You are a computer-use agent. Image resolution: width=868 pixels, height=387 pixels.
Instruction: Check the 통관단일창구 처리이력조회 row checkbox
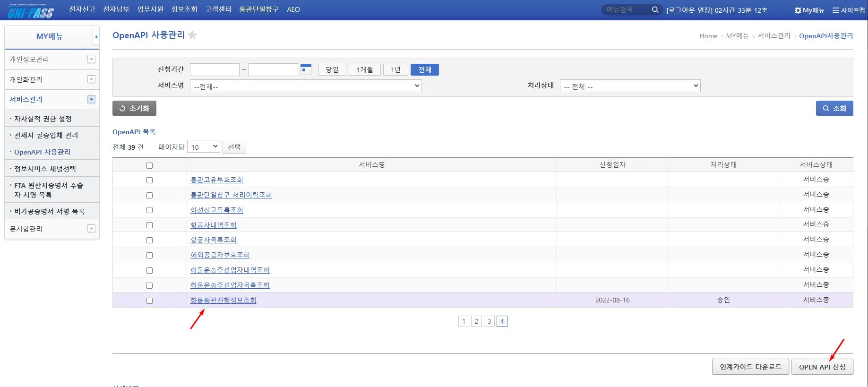pyautogui.click(x=150, y=195)
